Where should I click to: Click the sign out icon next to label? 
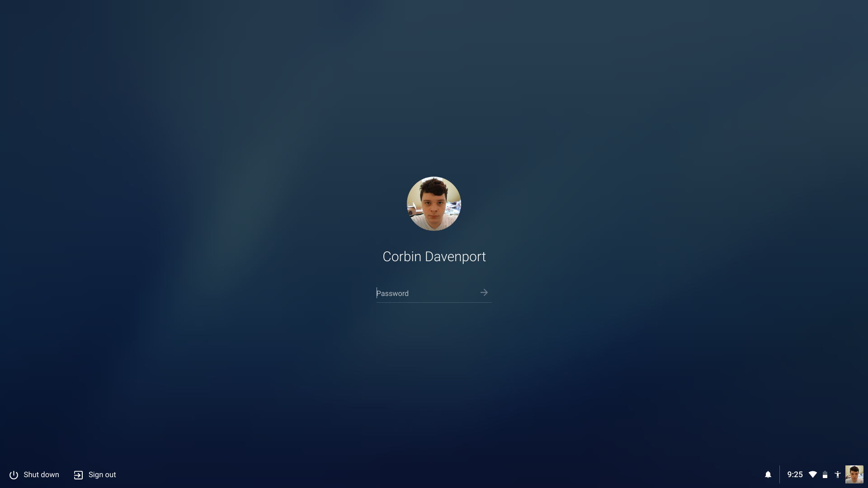[78, 475]
